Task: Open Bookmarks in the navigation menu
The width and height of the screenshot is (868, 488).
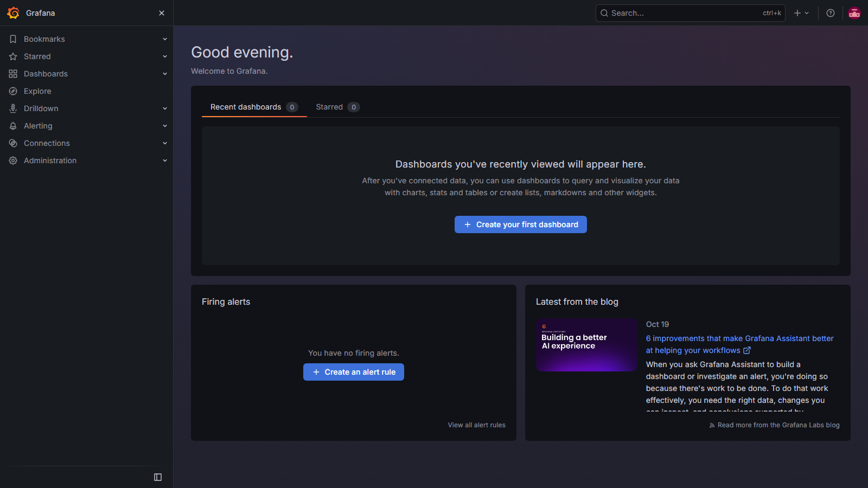Action: tap(44, 39)
